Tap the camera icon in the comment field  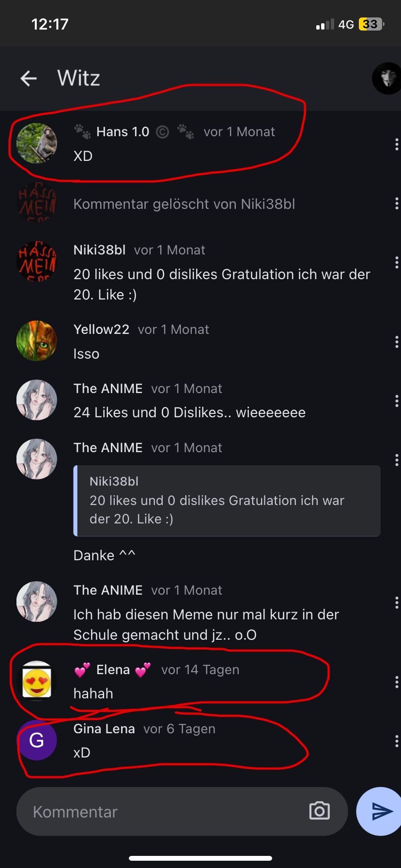319,811
